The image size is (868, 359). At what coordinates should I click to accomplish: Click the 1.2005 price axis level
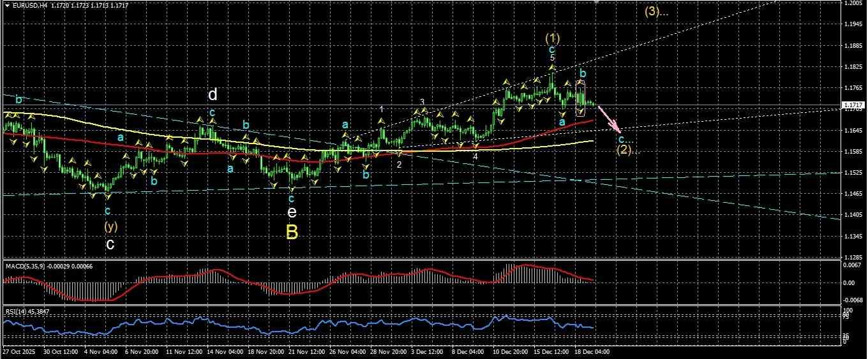tap(855, 3)
